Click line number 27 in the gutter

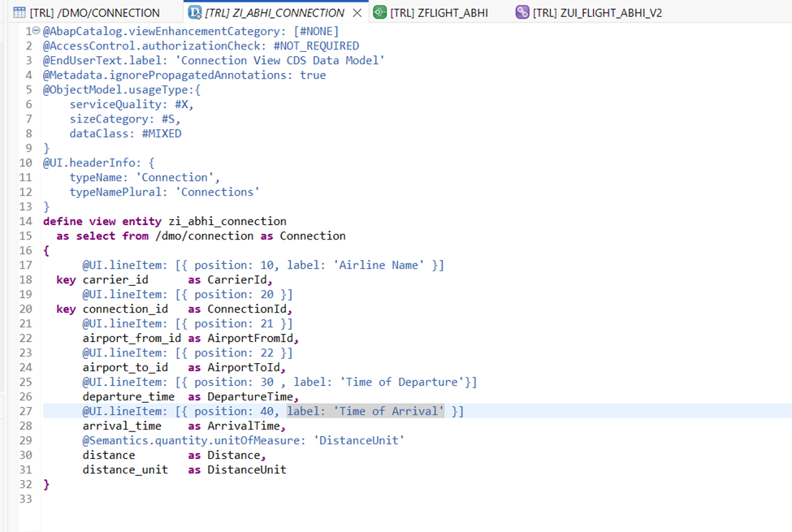(x=25, y=411)
